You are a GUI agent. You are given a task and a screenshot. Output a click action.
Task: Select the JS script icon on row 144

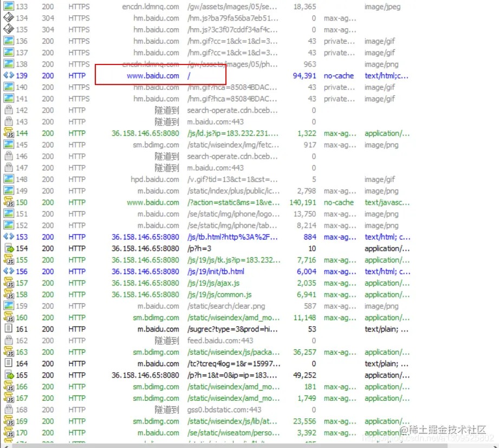click(9, 133)
